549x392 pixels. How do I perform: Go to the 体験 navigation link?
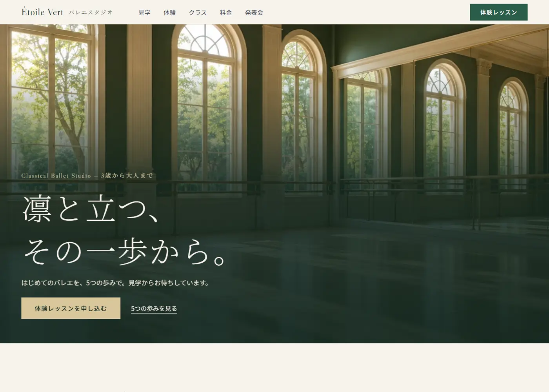tap(169, 13)
